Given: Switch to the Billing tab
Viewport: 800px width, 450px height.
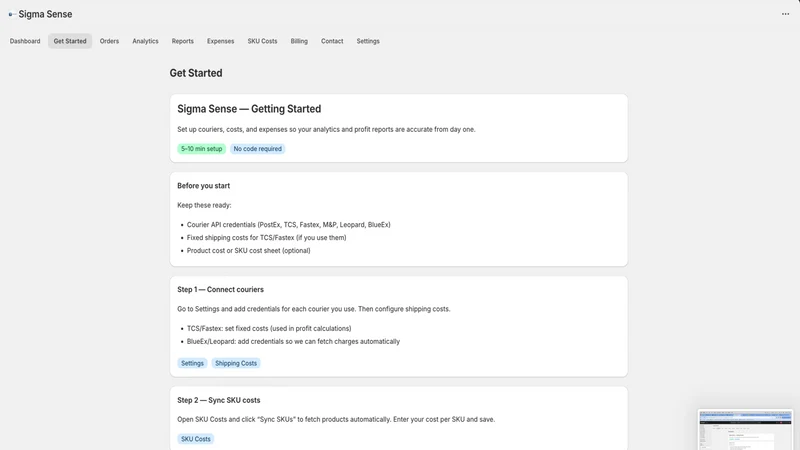Looking at the screenshot, I should 299,41.
